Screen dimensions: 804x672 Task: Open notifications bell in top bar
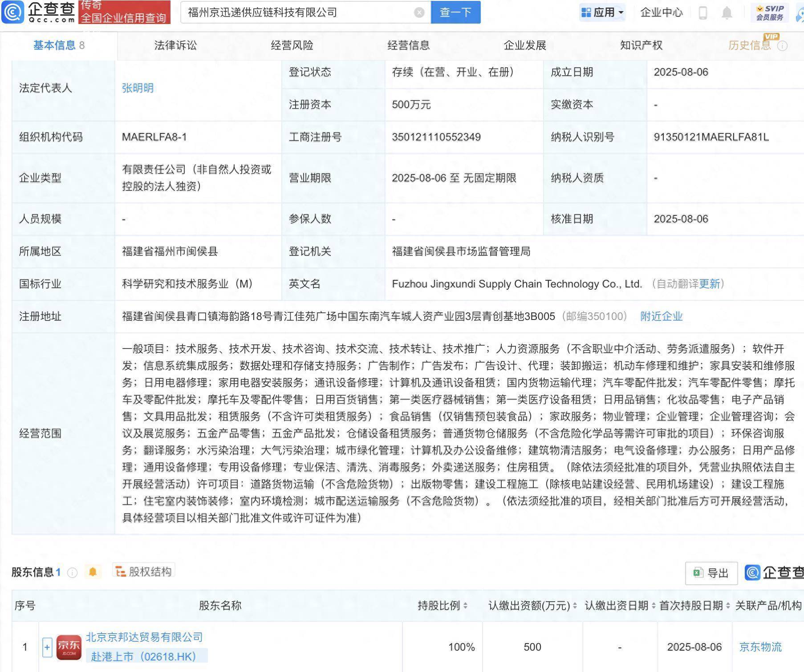727,12
